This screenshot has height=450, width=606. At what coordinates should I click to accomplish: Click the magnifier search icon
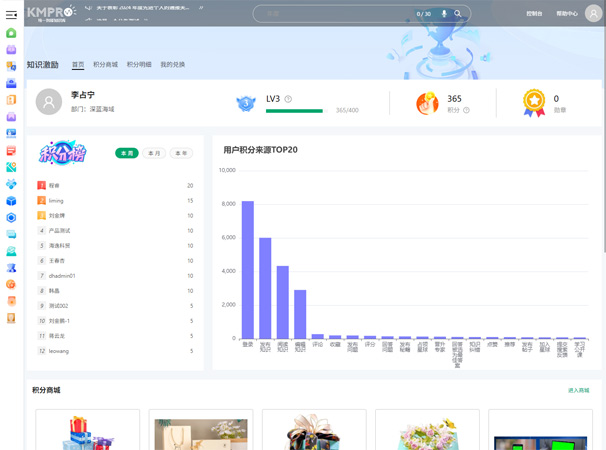point(458,14)
